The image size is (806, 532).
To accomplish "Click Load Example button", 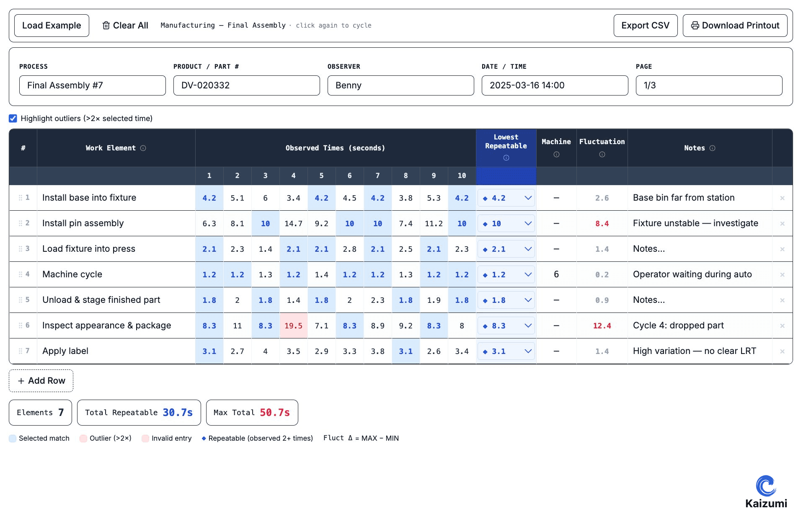I will point(52,26).
